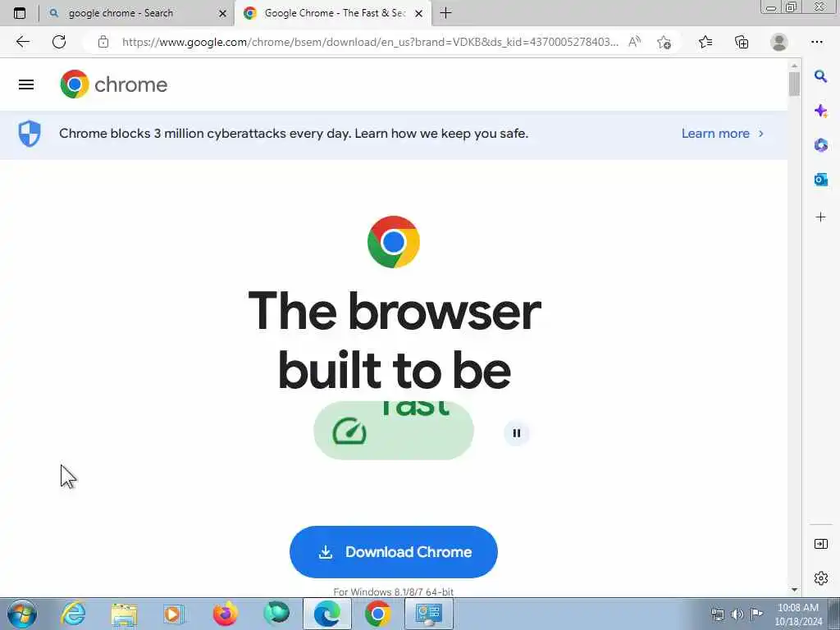This screenshot has height=630, width=840.
Task: Click the address bar URL field
Action: click(x=370, y=42)
